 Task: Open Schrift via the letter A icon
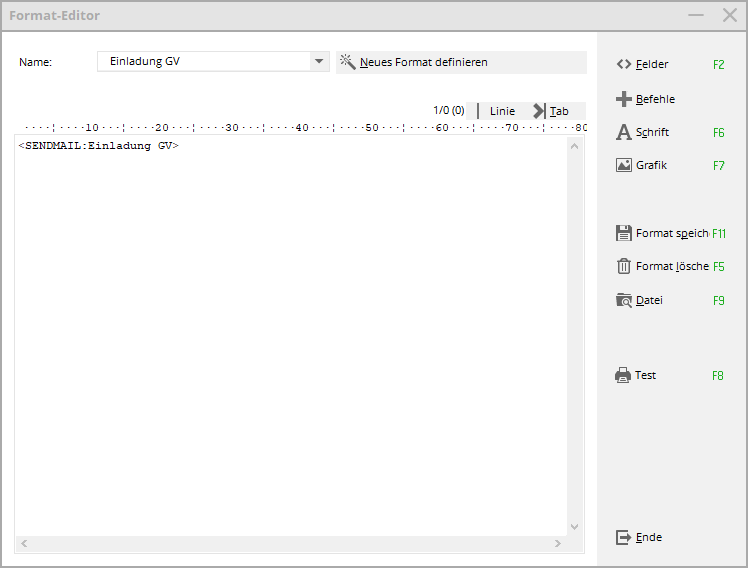623,132
